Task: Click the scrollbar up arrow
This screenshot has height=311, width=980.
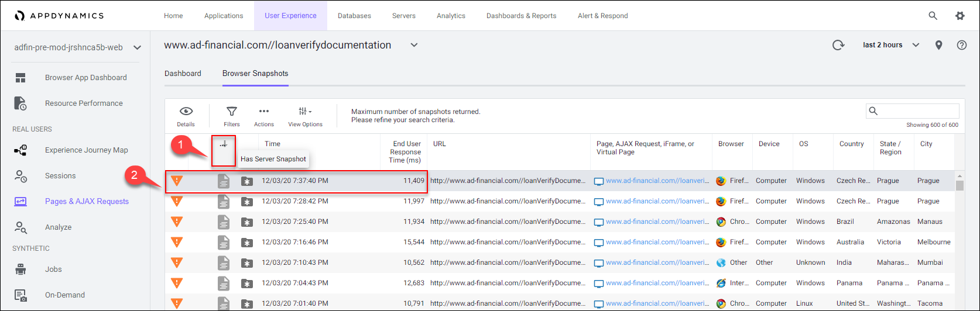Action: click(x=960, y=175)
